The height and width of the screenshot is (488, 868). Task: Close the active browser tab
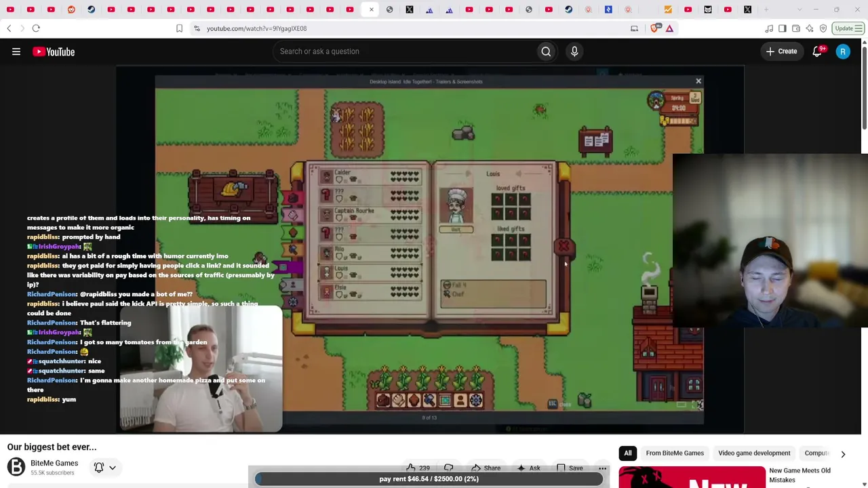coord(371,9)
